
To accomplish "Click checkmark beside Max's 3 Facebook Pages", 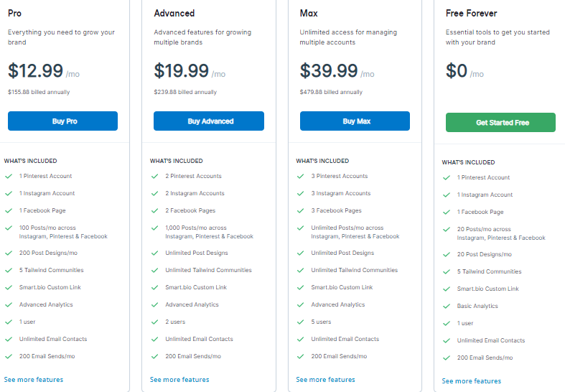I will (300, 210).
